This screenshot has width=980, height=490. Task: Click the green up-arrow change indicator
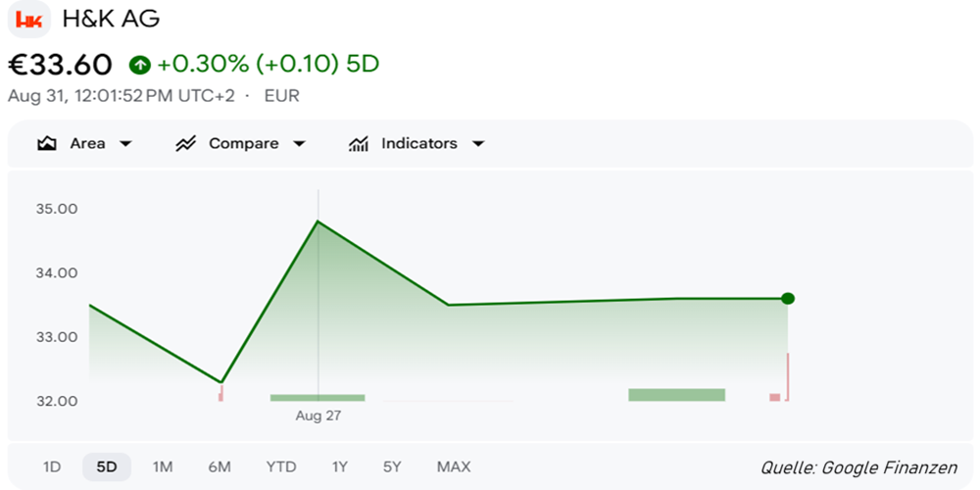click(x=140, y=65)
